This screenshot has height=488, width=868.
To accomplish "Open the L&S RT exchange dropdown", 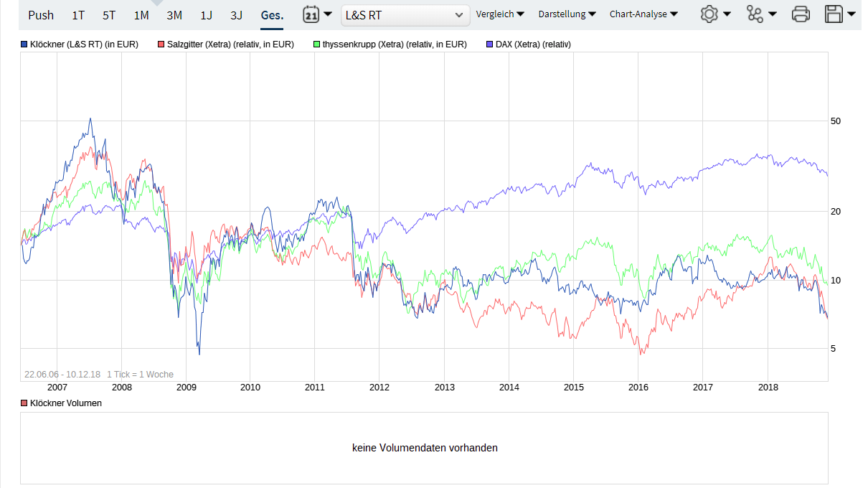I will click(405, 15).
